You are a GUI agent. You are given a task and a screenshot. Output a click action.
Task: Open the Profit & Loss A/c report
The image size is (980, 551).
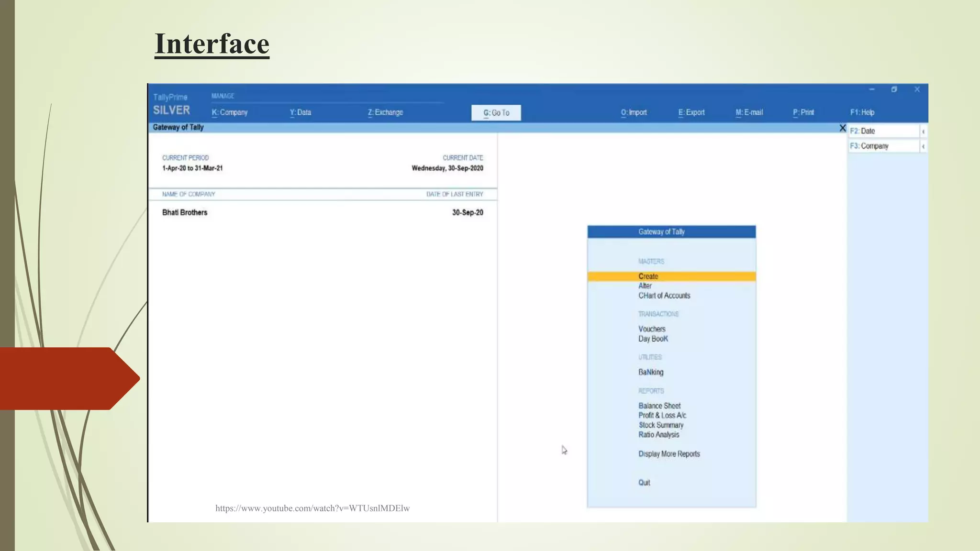pyautogui.click(x=662, y=415)
